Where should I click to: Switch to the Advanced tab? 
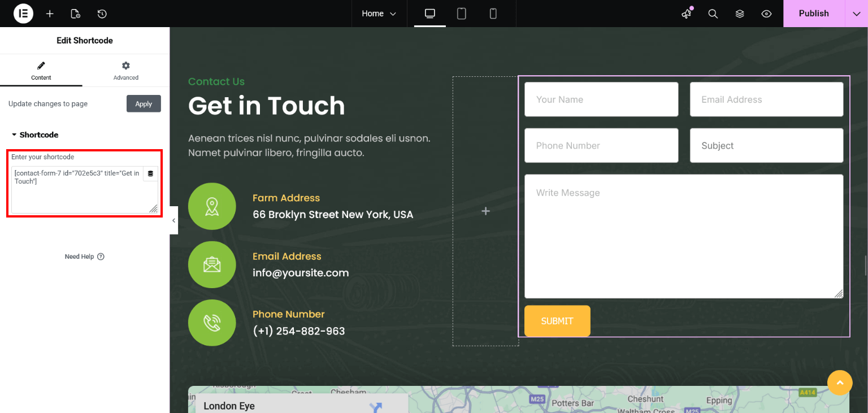(125, 71)
